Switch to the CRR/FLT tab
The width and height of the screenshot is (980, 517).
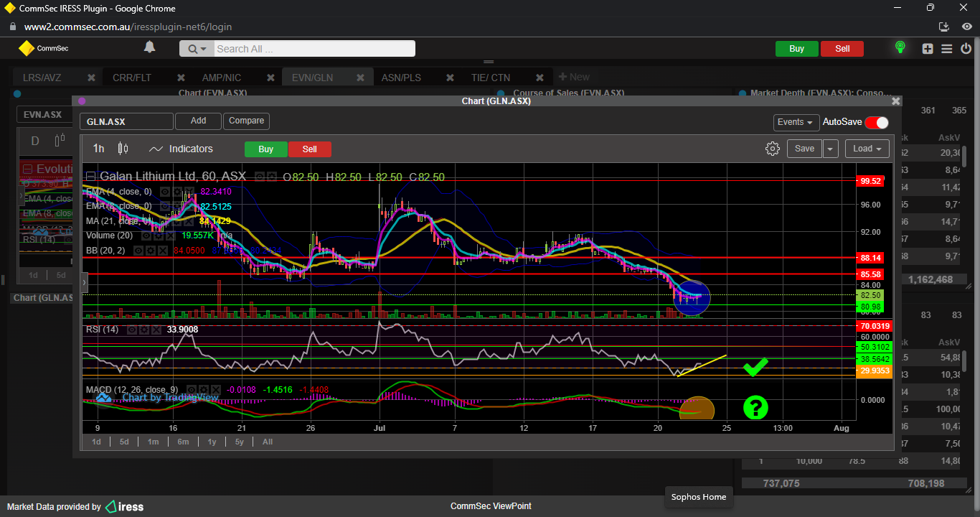coord(132,78)
